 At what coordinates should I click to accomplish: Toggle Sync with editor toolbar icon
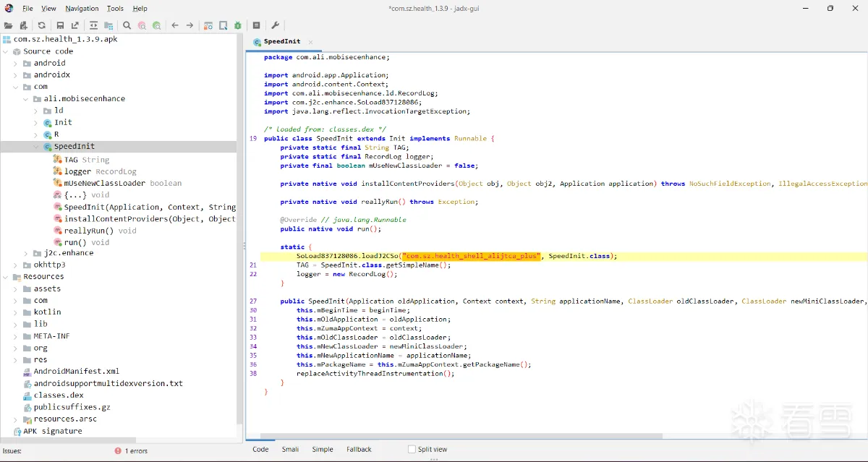click(93, 25)
